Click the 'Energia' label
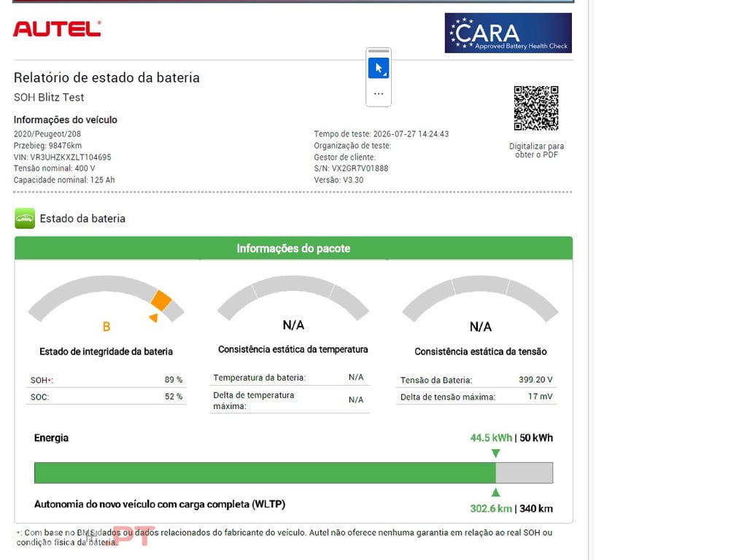The width and height of the screenshot is (747, 560). pos(52,437)
